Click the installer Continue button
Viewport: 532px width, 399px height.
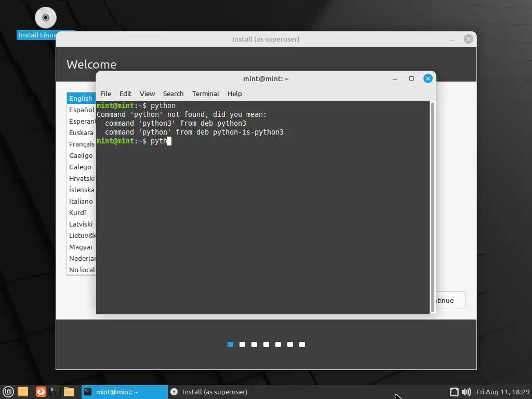pos(450,300)
